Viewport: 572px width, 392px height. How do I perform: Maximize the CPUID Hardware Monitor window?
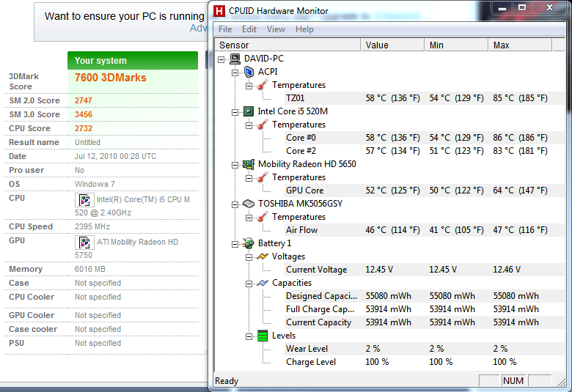522,7
